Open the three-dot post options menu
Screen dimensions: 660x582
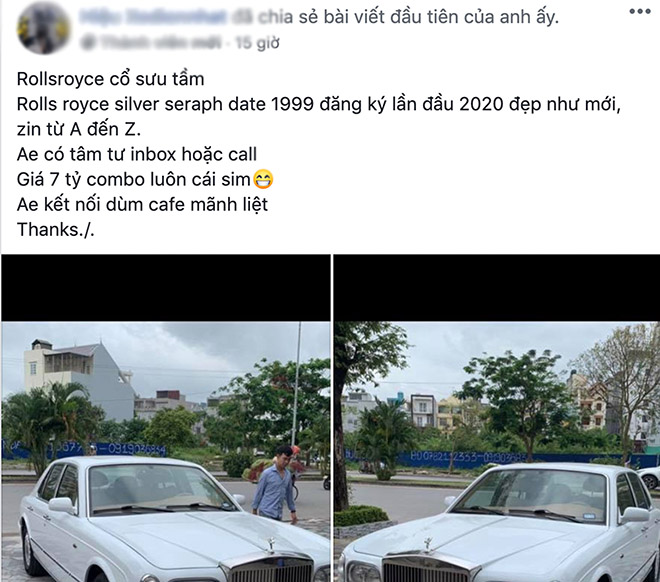pos(639,12)
